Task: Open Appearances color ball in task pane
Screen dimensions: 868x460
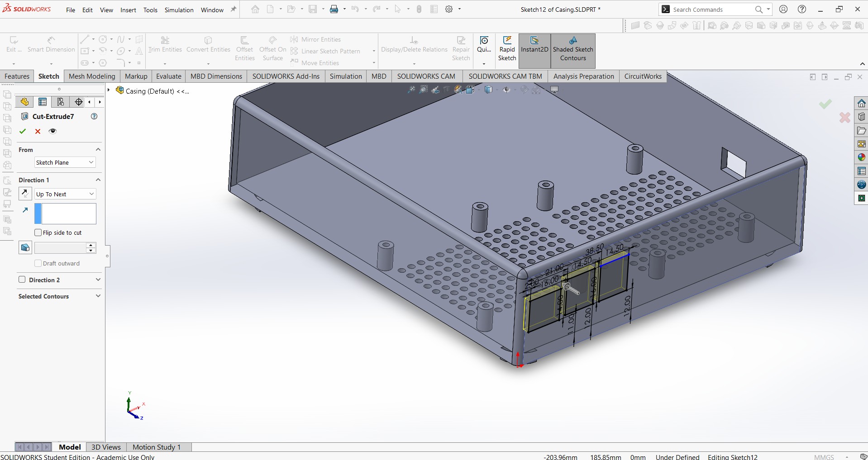Action: [x=861, y=157]
